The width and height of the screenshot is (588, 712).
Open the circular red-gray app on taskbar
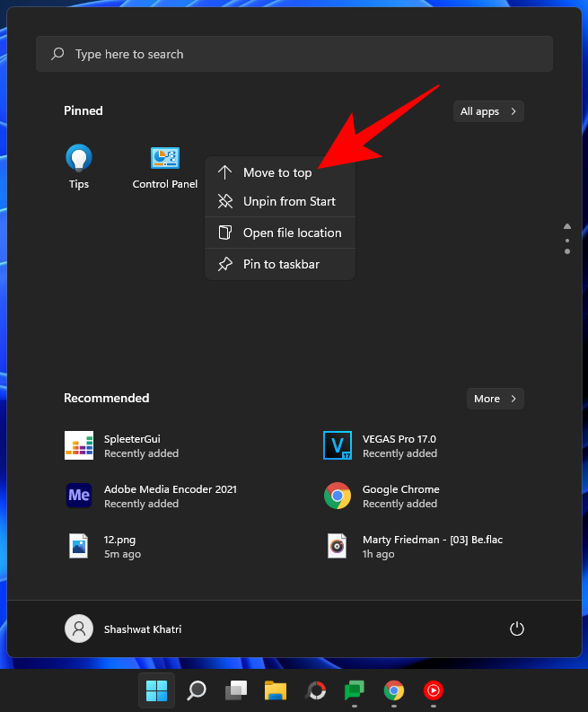[x=316, y=690]
